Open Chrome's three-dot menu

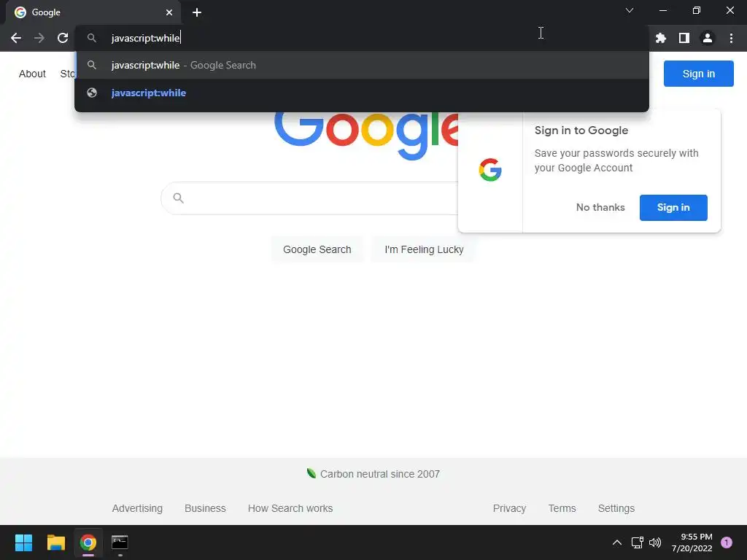(x=731, y=38)
